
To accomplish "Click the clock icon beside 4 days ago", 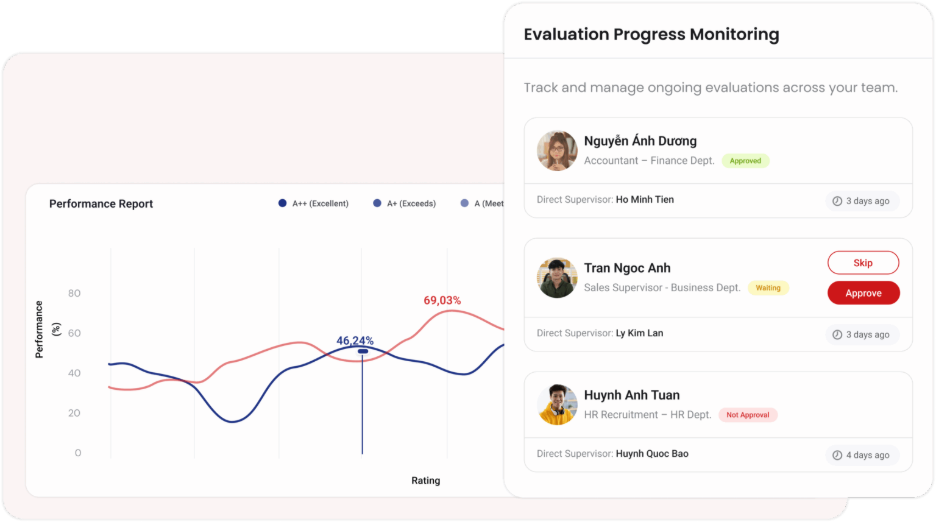I will click(x=837, y=455).
